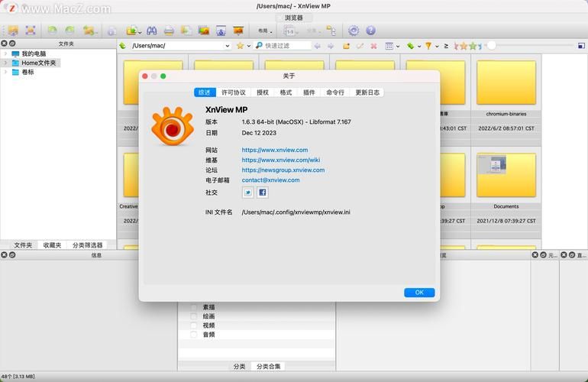Click the Batch convert toolbar icon

[x=186, y=31]
